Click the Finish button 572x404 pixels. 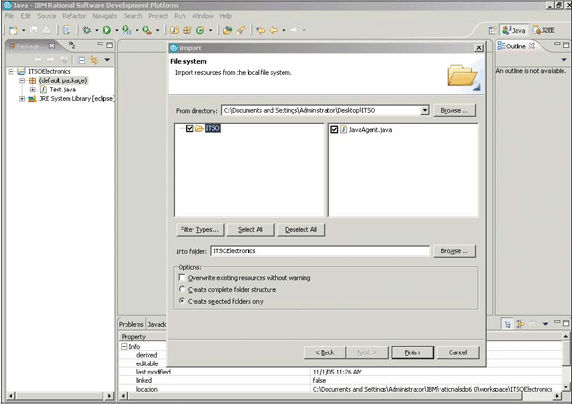413,353
